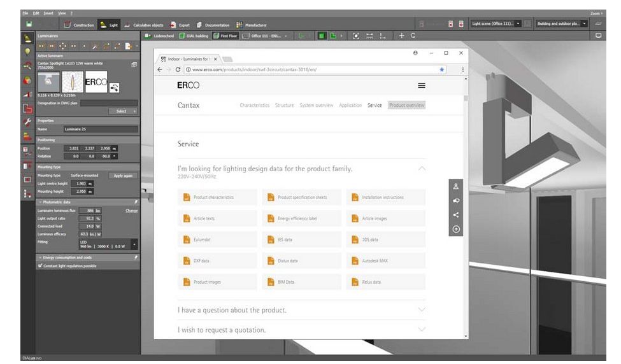
Task: Open the wrench maintenance tool in sidebar
Action: [x=27, y=122]
